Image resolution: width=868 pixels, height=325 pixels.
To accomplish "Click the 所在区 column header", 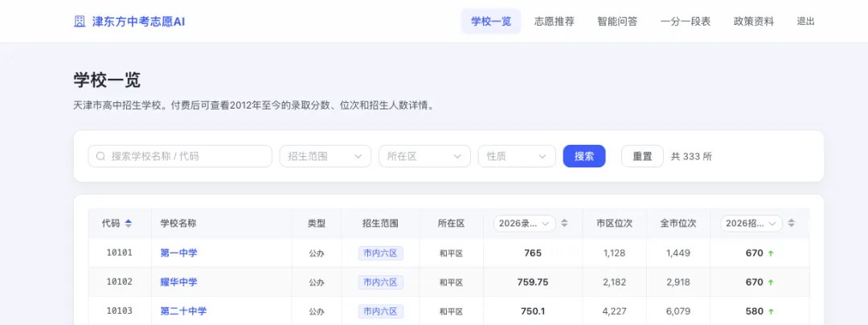I will click(451, 223).
